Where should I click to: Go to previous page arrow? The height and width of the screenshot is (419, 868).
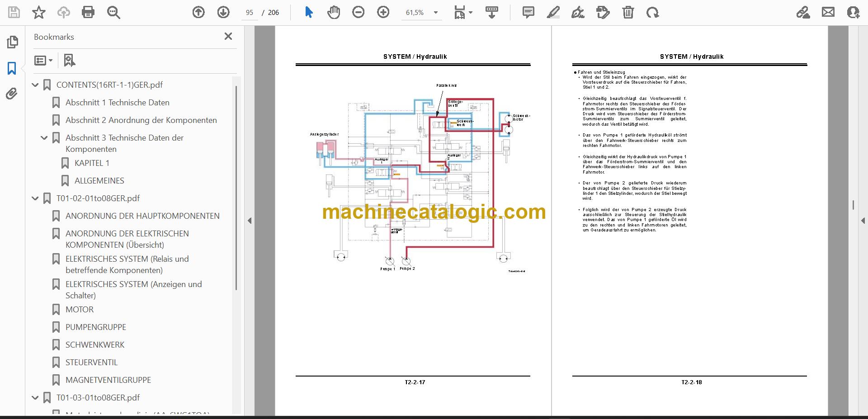[x=198, y=12]
